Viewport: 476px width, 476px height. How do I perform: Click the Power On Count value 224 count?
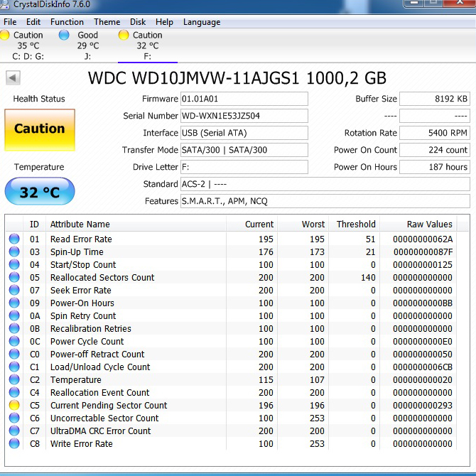coord(435,150)
